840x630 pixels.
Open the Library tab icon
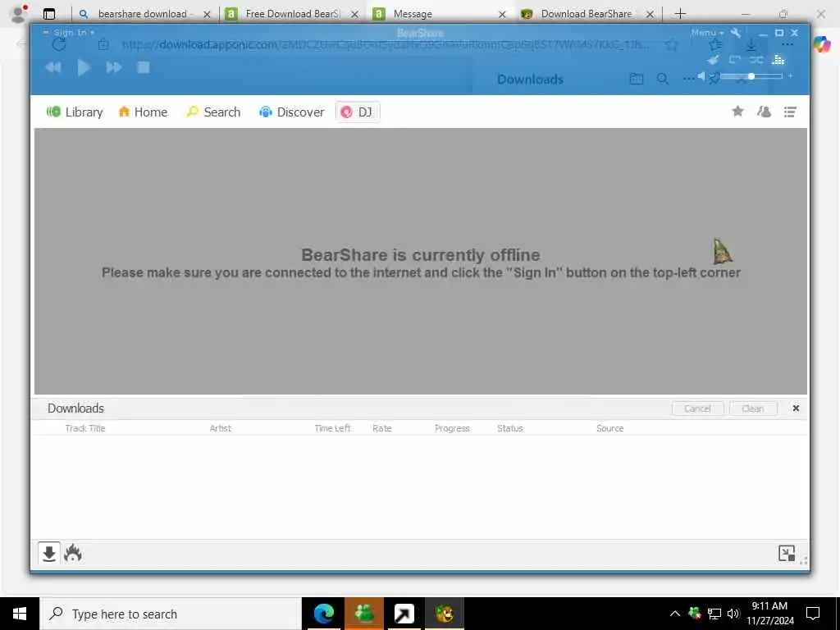click(x=53, y=112)
